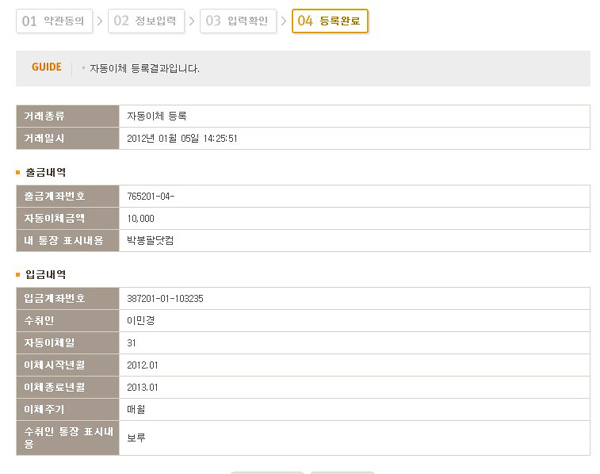Click the 이체주기 value 매월
Screen dimensions: 600x474
[137, 409]
